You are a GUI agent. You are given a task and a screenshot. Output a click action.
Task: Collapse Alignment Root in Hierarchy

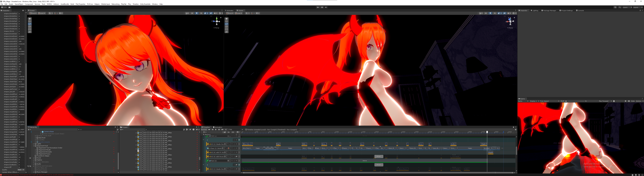coord(34,146)
